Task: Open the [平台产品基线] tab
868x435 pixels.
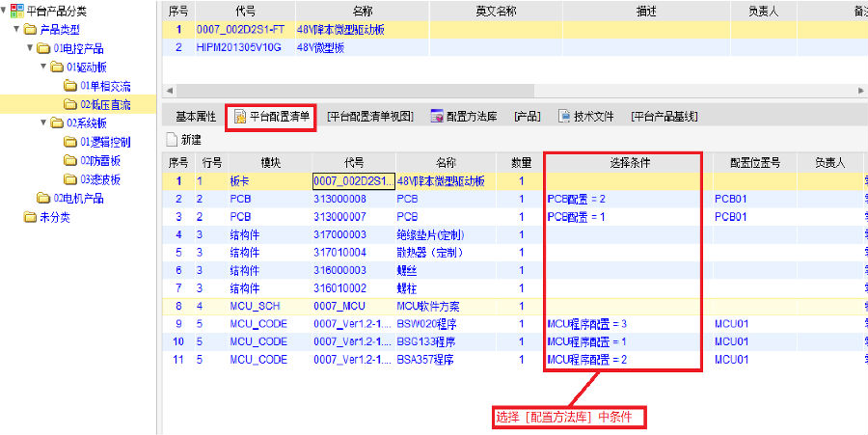Action: click(665, 117)
